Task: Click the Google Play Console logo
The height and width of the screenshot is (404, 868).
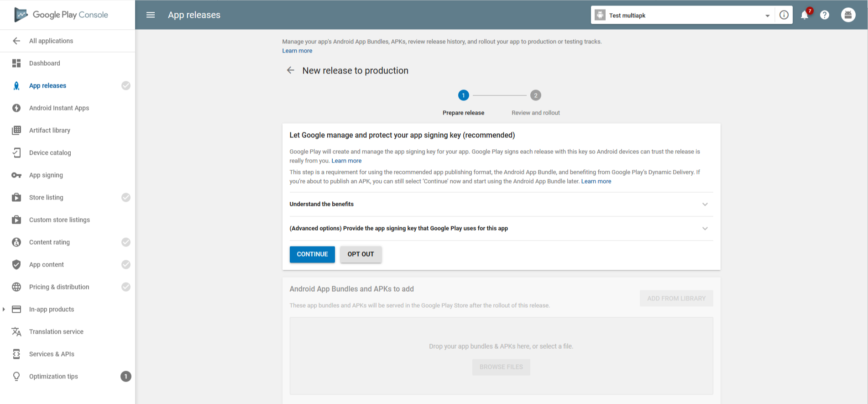Action: pos(61,15)
